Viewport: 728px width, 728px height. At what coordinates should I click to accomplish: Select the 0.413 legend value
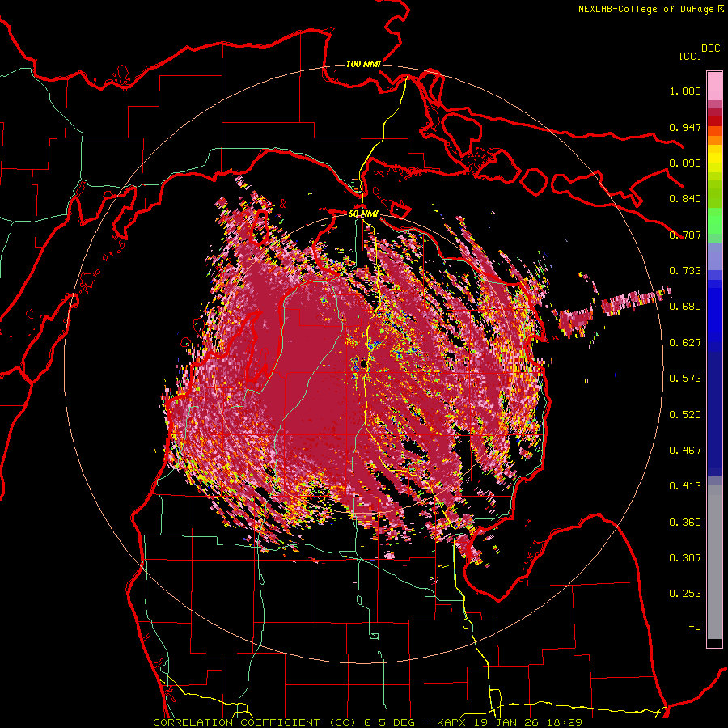point(685,486)
